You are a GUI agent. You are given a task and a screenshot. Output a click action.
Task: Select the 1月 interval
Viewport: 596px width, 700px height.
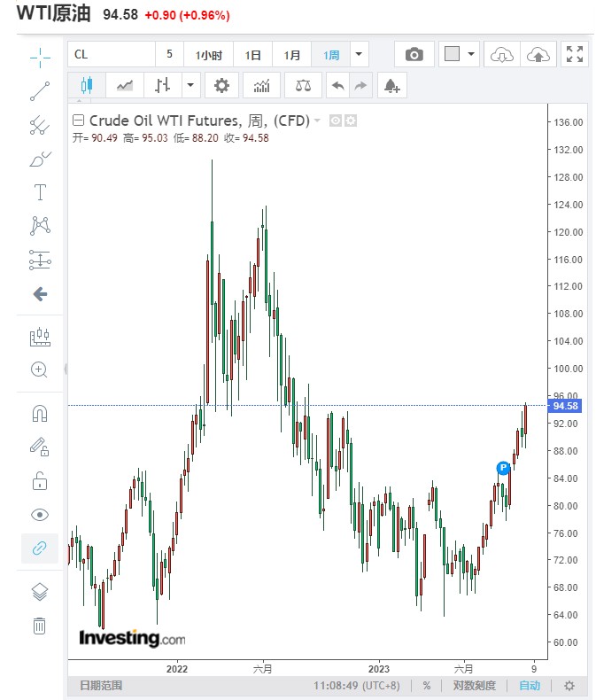pos(291,54)
